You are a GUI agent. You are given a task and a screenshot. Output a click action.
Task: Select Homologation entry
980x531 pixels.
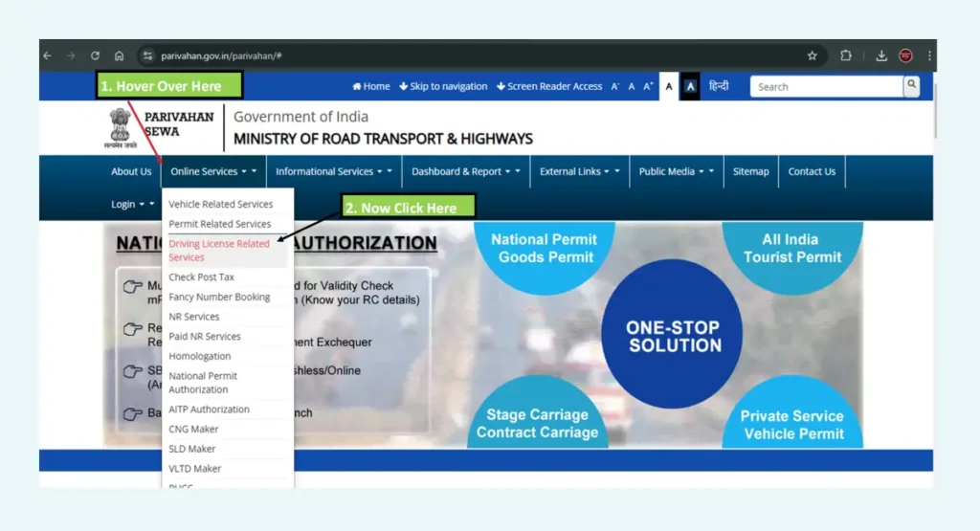click(199, 356)
